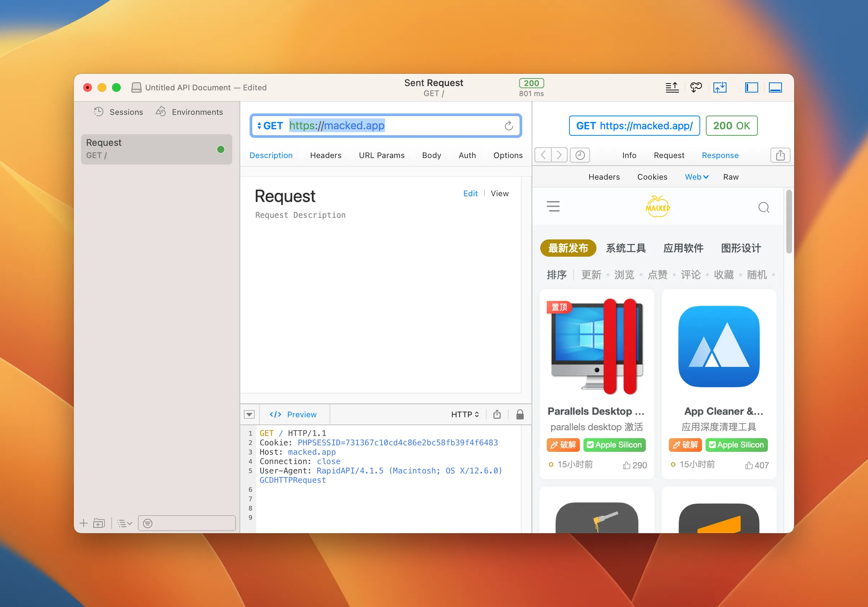Click the Environments button
The width and height of the screenshot is (868, 607).
189,112
